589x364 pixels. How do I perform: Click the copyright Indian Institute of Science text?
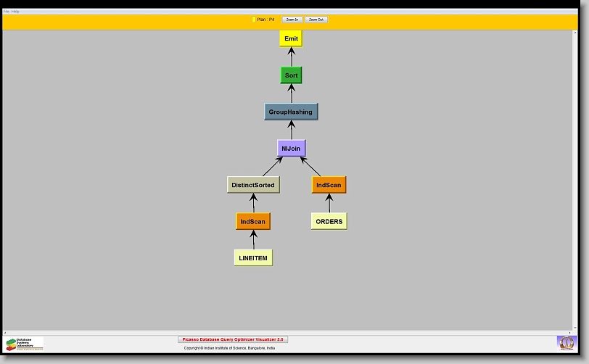[x=229, y=348]
